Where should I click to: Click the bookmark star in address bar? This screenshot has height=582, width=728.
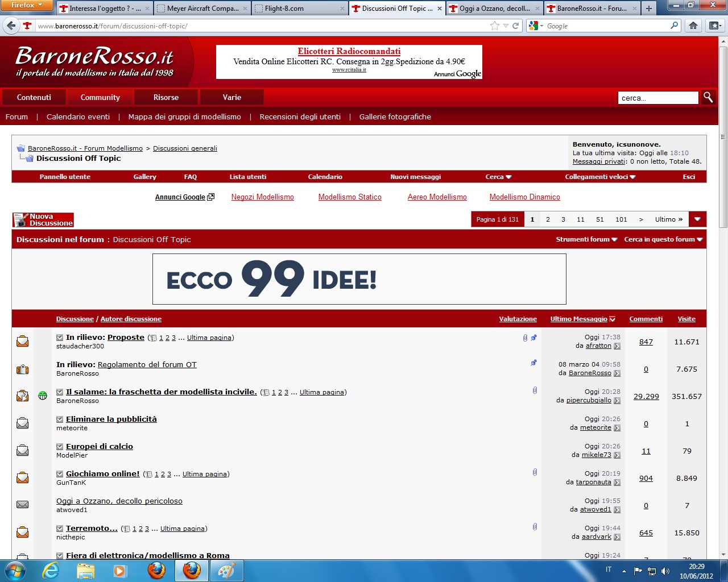(494, 26)
